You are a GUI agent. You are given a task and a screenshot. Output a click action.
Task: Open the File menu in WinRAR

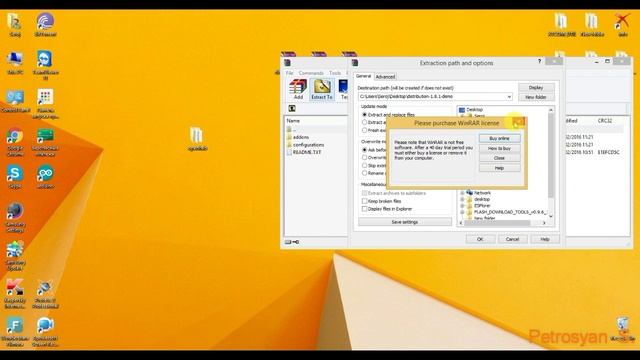(289, 73)
